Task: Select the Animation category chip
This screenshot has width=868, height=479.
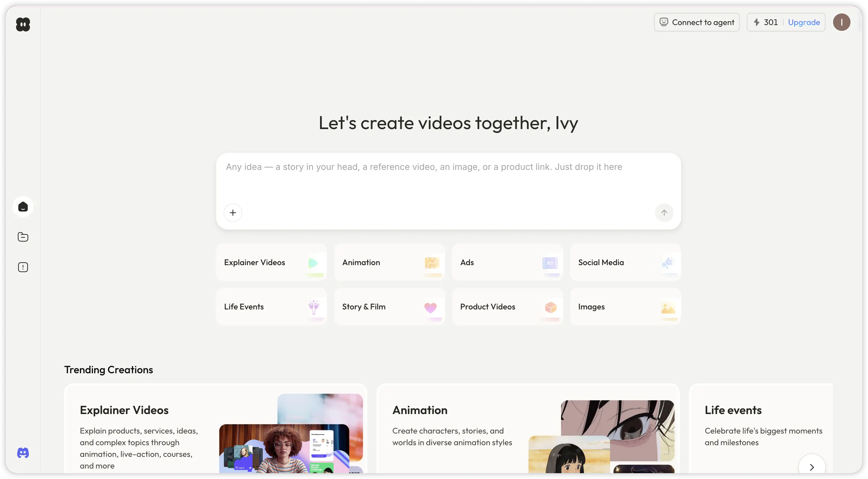Action: click(389, 263)
